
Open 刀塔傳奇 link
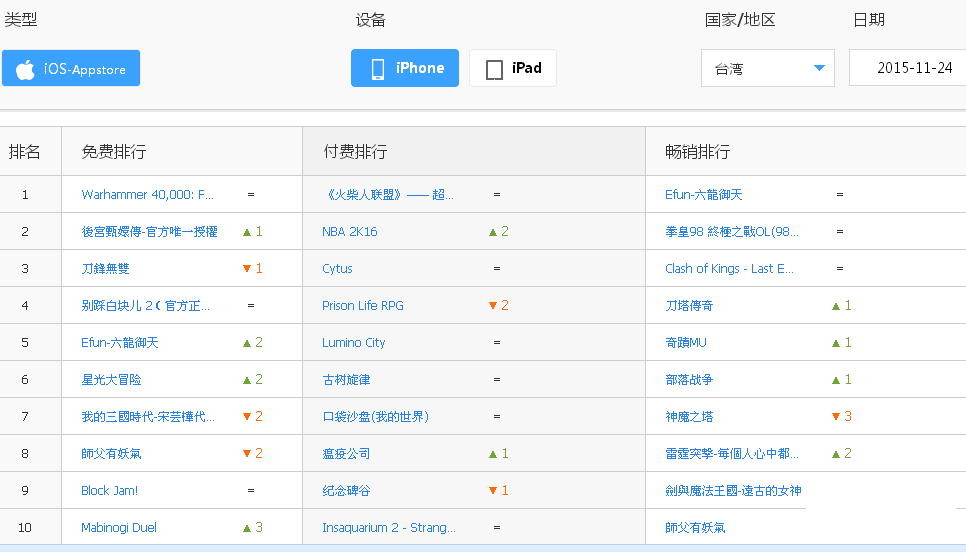tap(689, 306)
